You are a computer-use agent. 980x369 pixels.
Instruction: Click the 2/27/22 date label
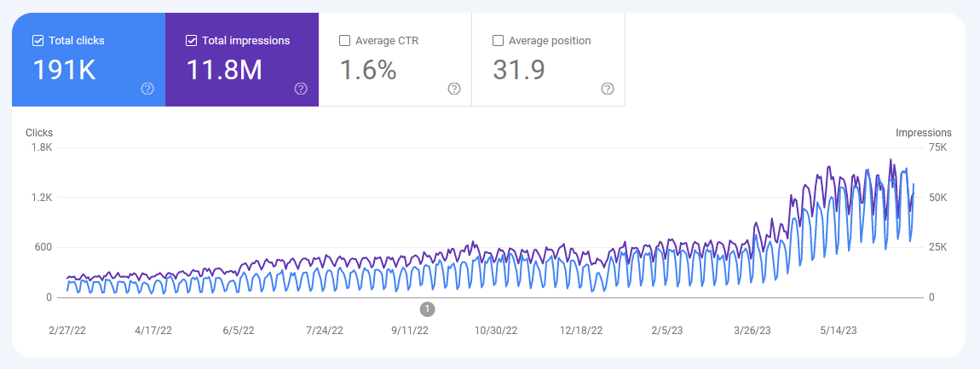pos(67,330)
